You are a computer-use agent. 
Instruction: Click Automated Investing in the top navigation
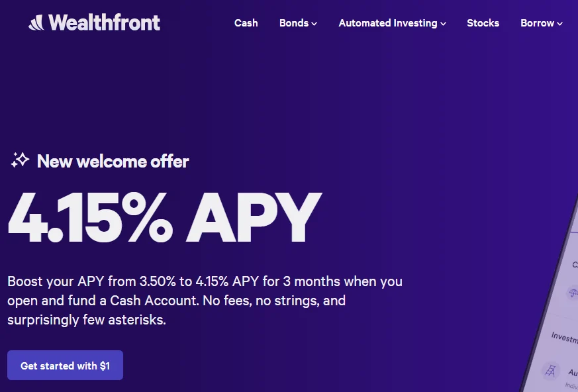[387, 23]
